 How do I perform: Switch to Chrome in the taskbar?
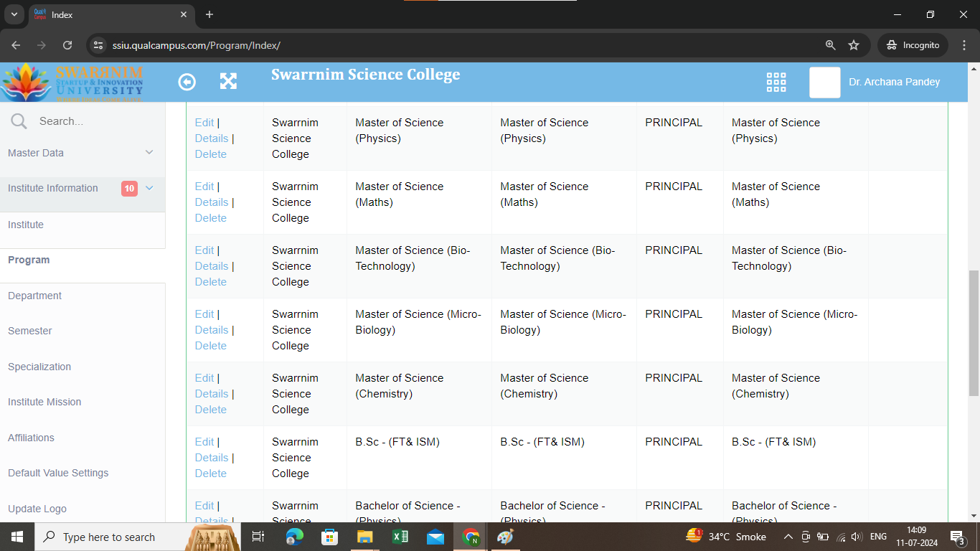pyautogui.click(x=471, y=537)
